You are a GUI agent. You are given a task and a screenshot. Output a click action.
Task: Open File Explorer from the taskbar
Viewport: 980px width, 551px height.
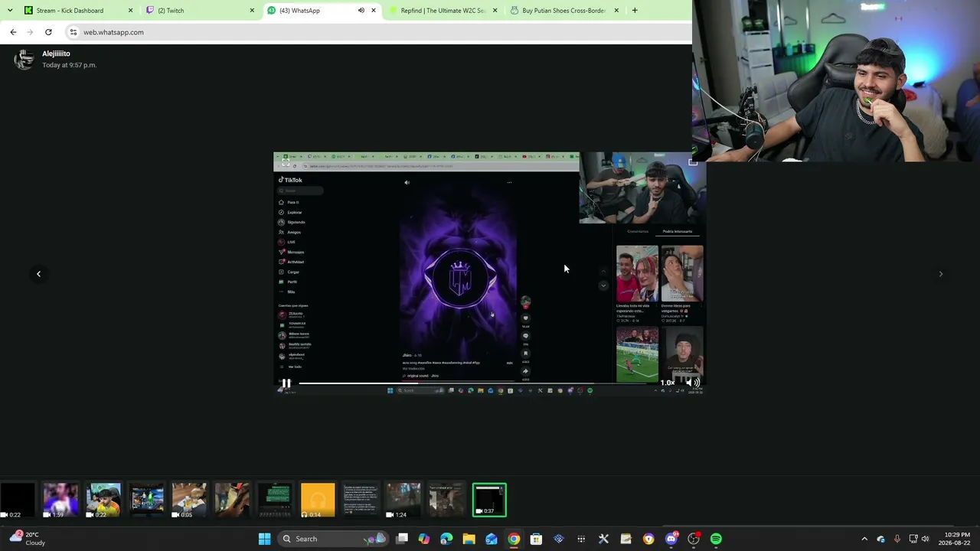(x=469, y=539)
